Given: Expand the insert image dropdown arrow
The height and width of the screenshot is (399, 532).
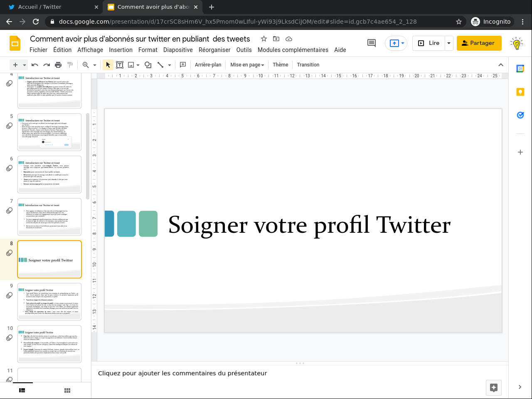Looking at the screenshot, I should tap(138, 65).
